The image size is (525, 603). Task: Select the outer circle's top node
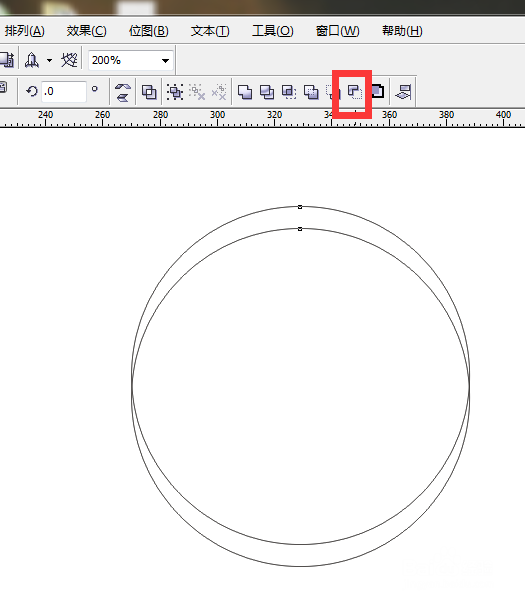300,207
